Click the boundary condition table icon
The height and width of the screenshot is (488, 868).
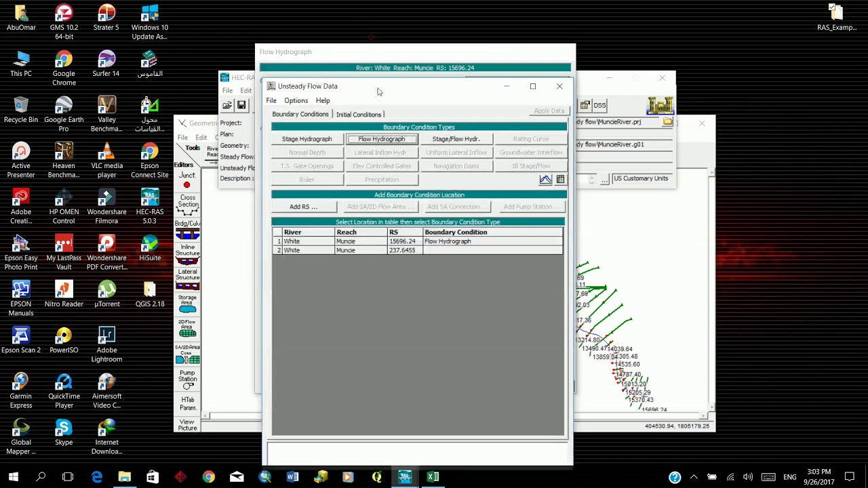point(560,180)
